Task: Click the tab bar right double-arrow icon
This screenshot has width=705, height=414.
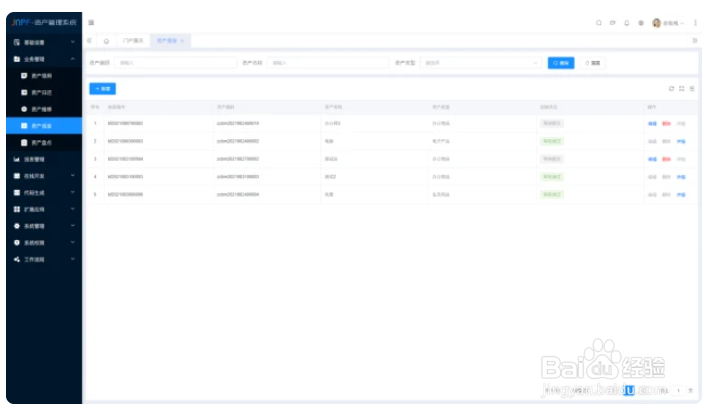Action: 695,40
